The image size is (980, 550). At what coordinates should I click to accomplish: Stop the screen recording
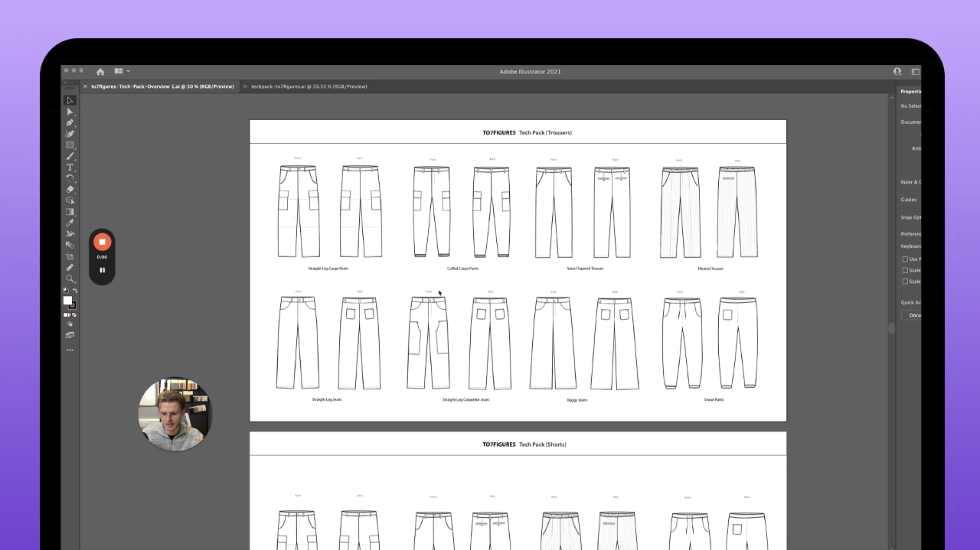click(102, 242)
